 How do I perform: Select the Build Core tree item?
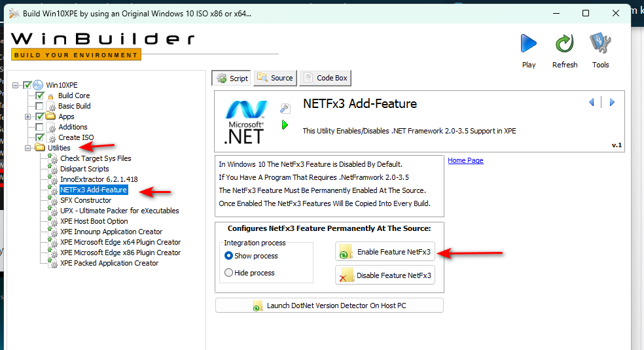coord(74,96)
